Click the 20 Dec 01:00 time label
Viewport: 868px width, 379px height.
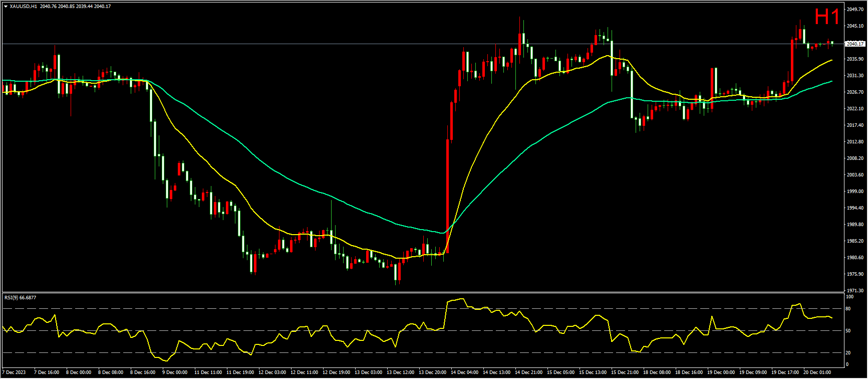point(817,372)
